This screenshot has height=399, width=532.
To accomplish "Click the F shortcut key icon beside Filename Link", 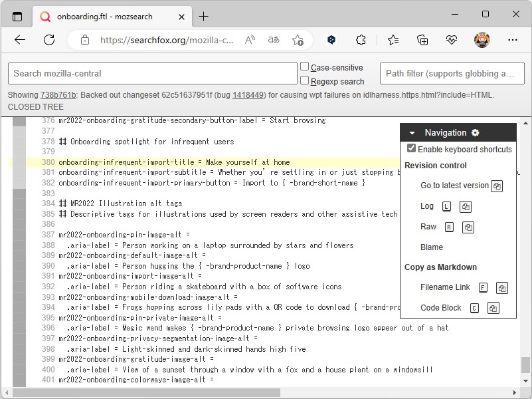I will (483, 288).
